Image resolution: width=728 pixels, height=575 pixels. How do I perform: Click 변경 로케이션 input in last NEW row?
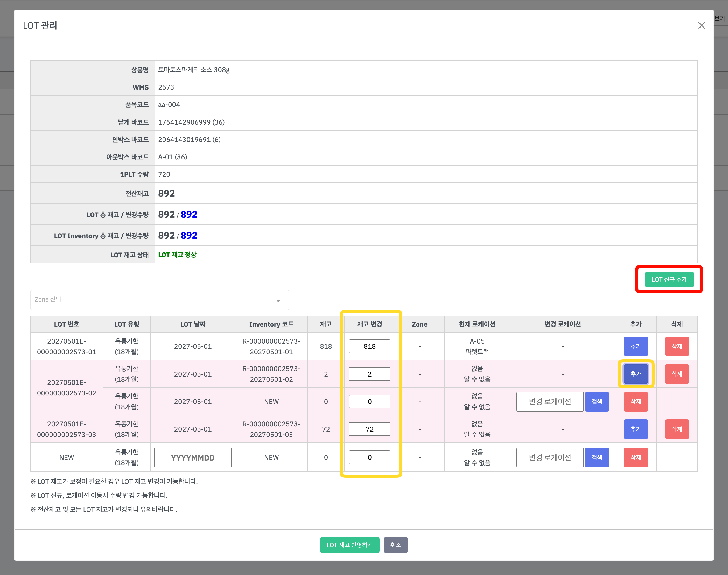pyautogui.click(x=550, y=457)
